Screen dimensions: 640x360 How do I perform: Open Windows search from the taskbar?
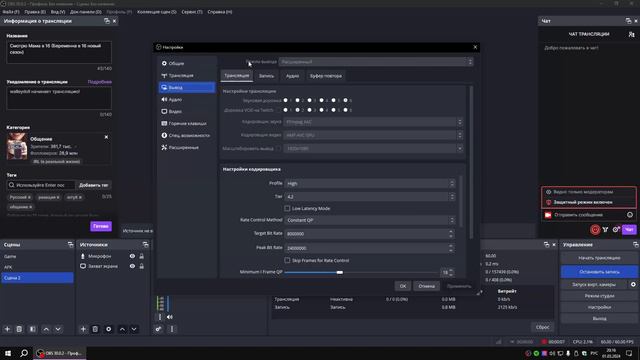24,353
